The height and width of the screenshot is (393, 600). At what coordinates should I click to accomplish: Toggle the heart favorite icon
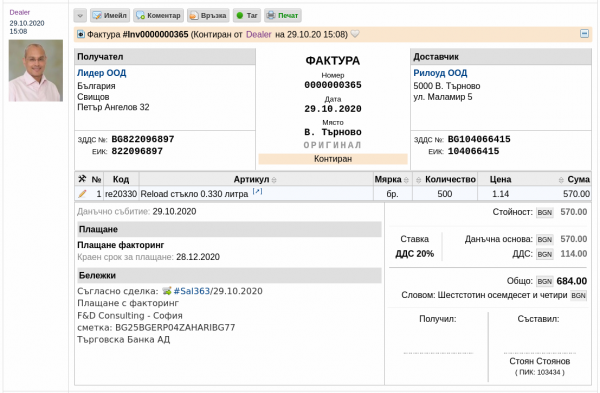355,34
